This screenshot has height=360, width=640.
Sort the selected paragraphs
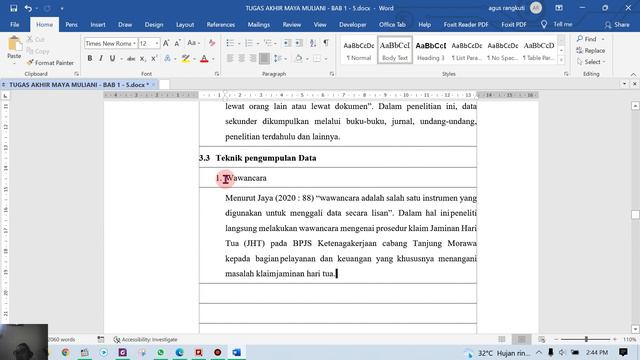(313, 43)
